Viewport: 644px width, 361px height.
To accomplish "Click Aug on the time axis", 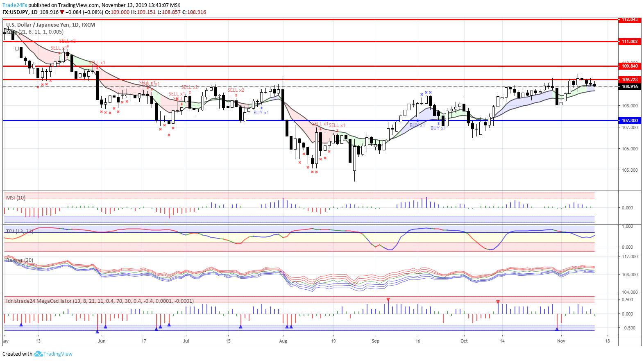I will click(x=283, y=341).
